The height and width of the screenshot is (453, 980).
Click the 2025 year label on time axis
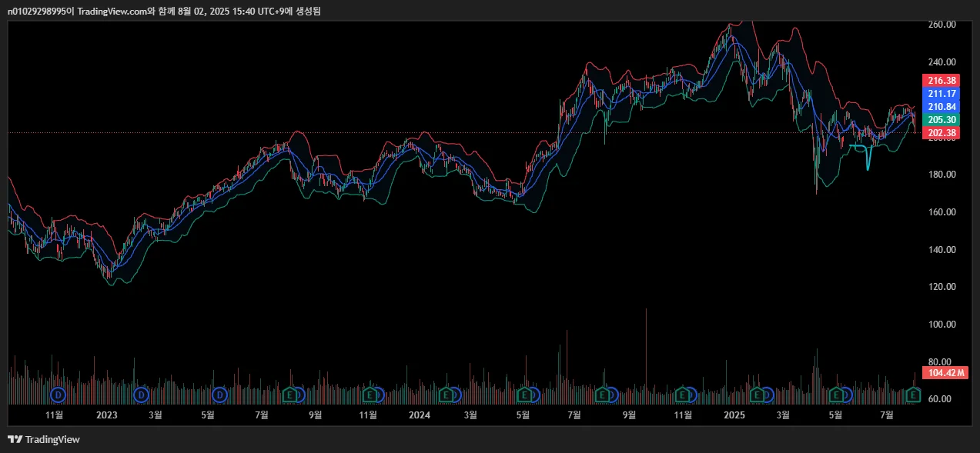click(734, 415)
